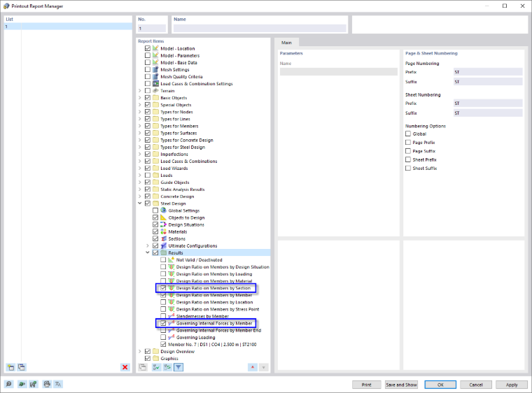Uncheck Design Ratio on Members by Section

163,288
